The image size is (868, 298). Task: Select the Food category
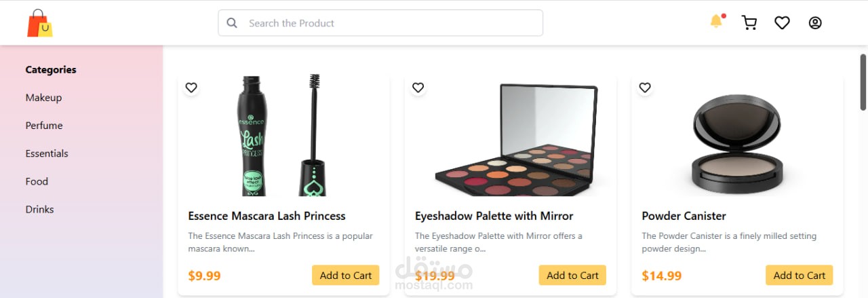click(x=37, y=181)
